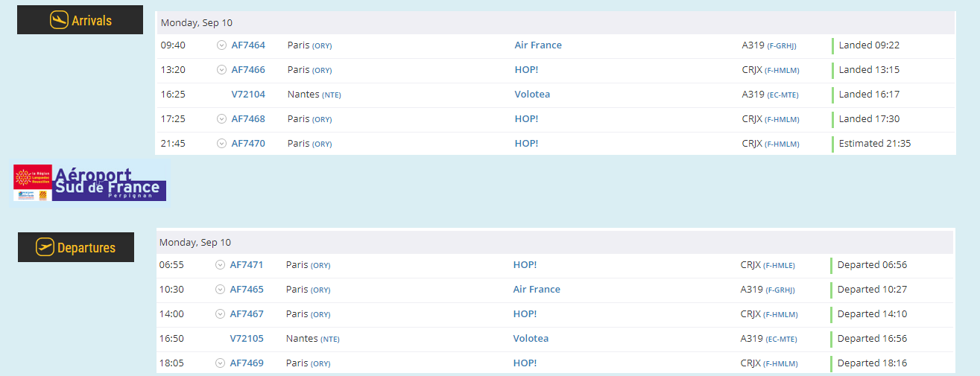This screenshot has height=376, width=980.
Task: Select Air France airline in arrivals
Action: click(x=538, y=45)
